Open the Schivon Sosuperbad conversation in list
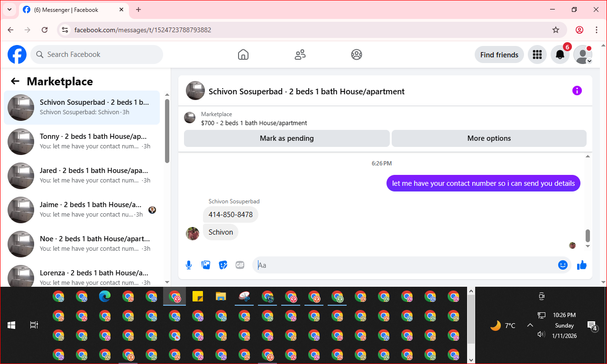This screenshot has width=607, height=364. (x=82, y=108)
